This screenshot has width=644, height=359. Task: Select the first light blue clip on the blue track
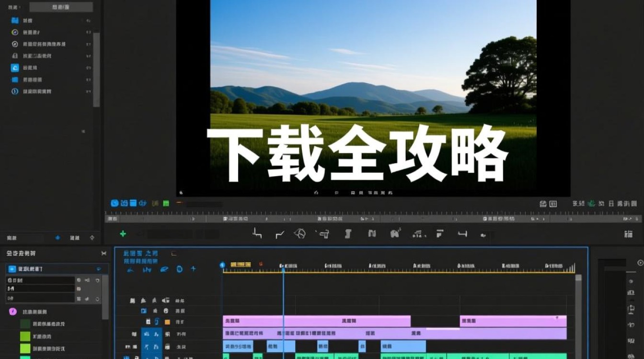pos(238,346)
